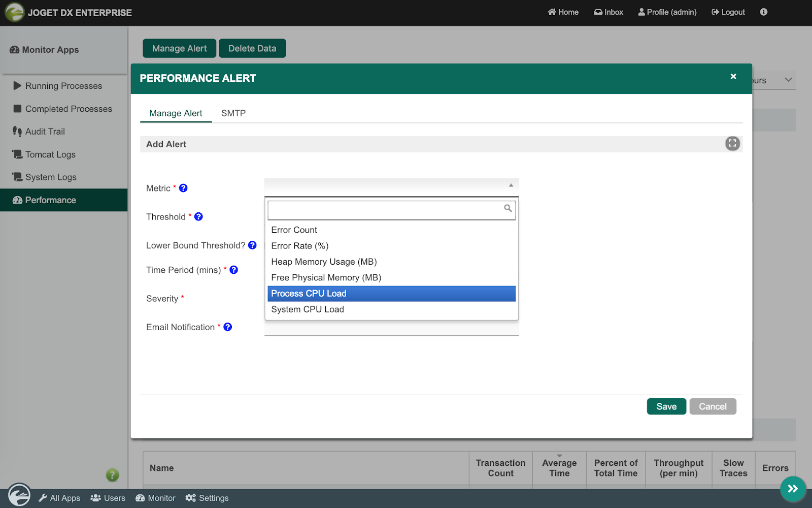The height and width of the screenshot is (508, 812).
Task: Click the search magnifier icon in dropdown
Action: tap(507, 208)
